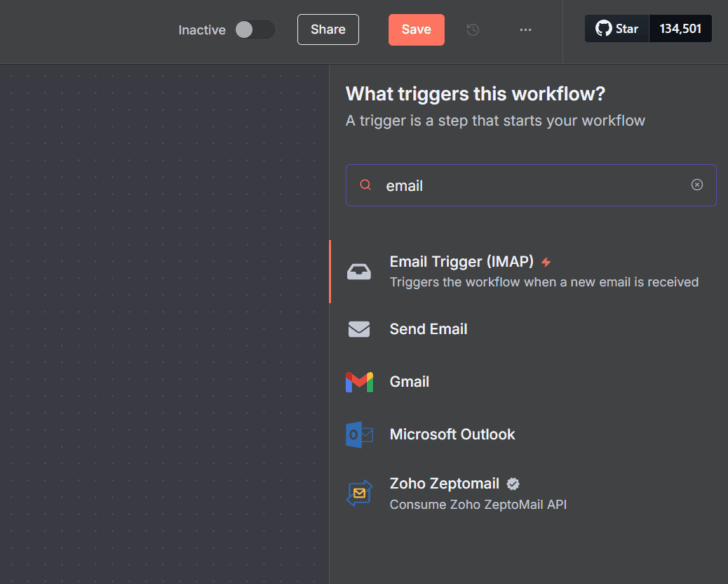Click the Send Email envelope icon

coord(359,329)
